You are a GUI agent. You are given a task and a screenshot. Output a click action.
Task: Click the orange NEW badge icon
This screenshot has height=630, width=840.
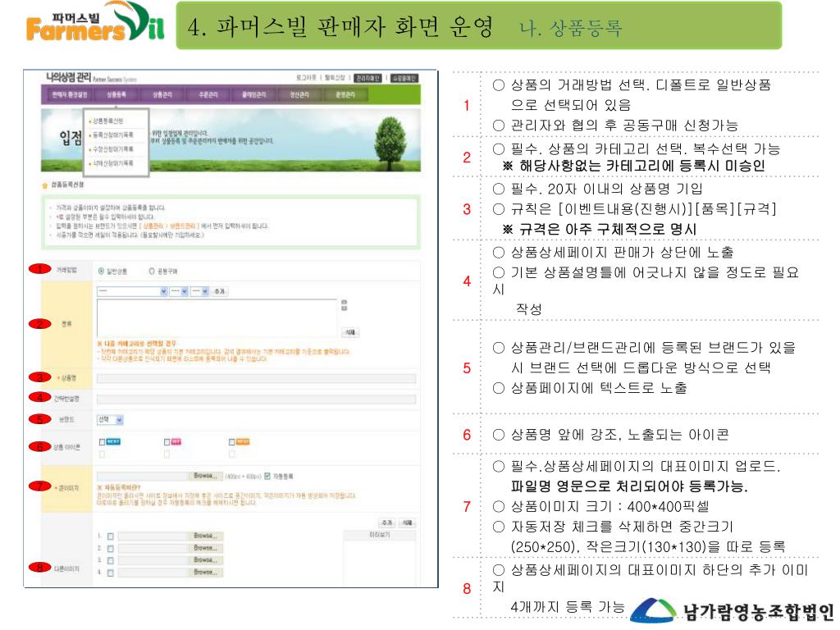pyautogui.click(x=243, y=441)
